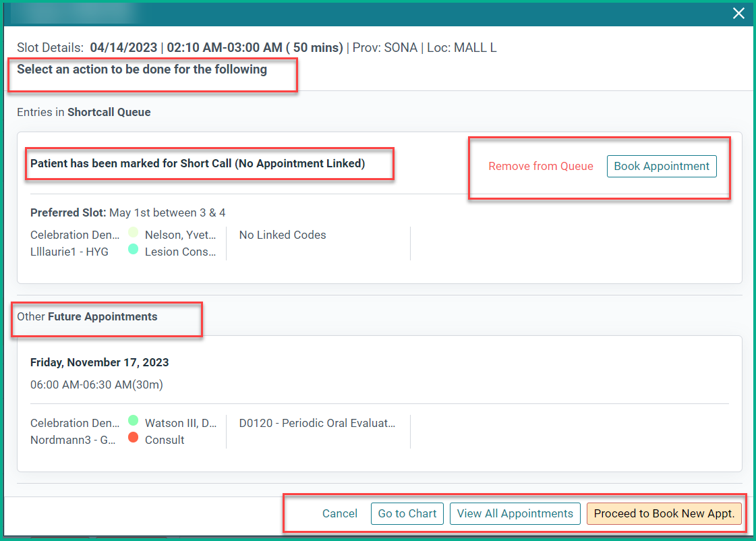
Task: Click the No Linked Codes label
Action: pyautogui.click(x=282, y=234)
